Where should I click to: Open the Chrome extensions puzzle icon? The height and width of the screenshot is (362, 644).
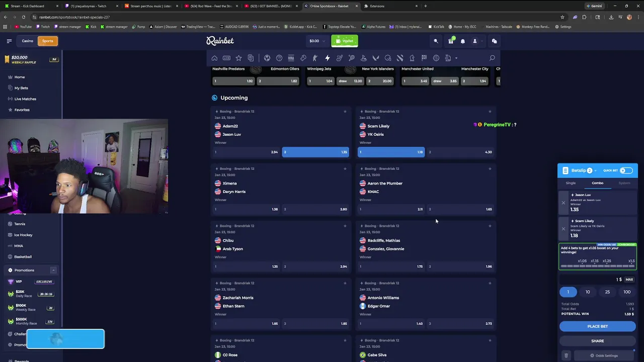pos(585,17)
